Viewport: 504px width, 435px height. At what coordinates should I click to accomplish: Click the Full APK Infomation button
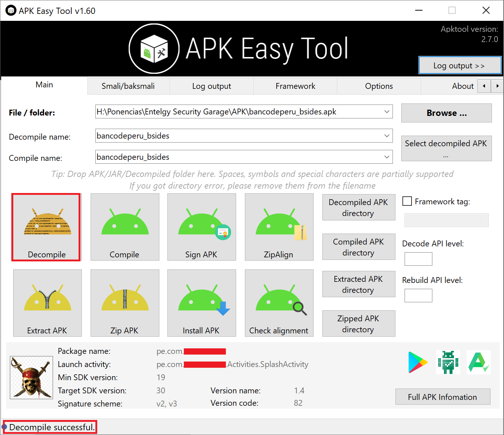(x=443, y=397)
